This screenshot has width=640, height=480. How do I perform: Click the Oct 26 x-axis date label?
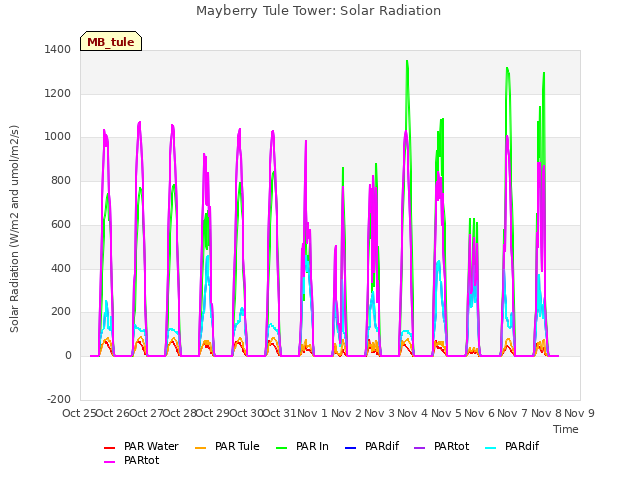pyautogui.click(x=113, y=413)
